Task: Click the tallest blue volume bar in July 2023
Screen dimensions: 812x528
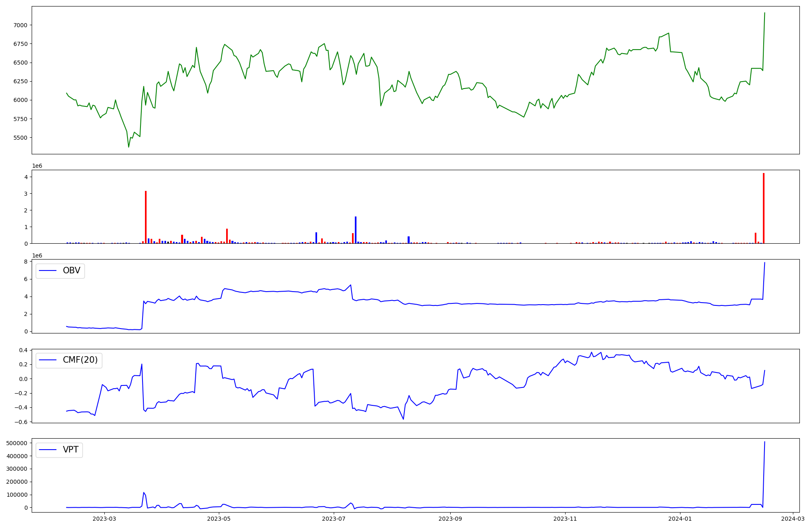Action: pos(356,230)
